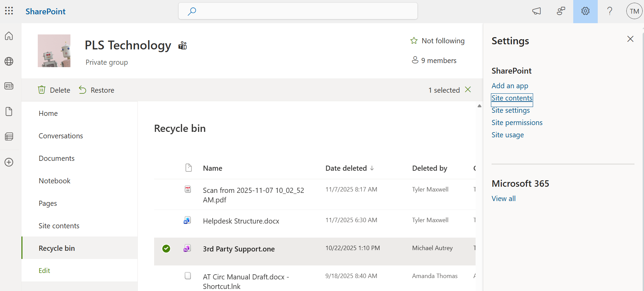The width and height of the screenshot is (644, 291).
Task: Open the app launcher waffle icon
Action: point(9,11)
